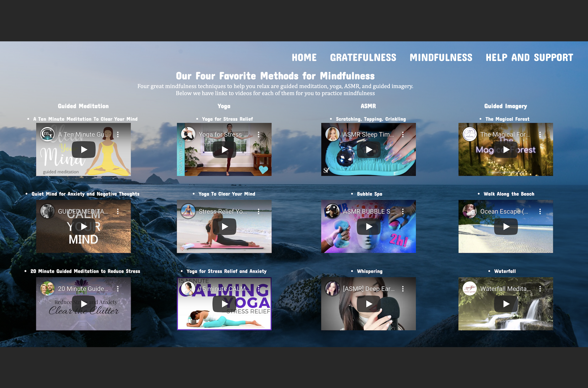This screenshot has width=588, height=388.
Task: Open the ASMR Sleep Time video title link
Action: (368, 134)
